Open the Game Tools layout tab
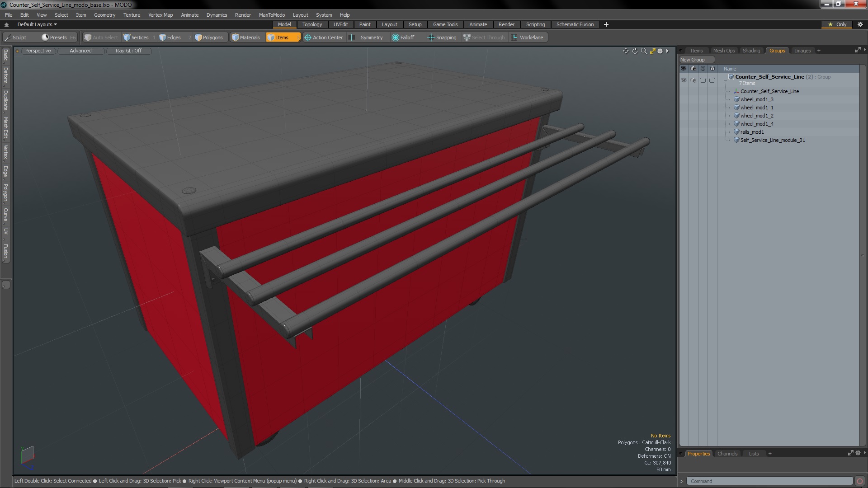Screen dimensions: 868x488 (x=445, y=24)
